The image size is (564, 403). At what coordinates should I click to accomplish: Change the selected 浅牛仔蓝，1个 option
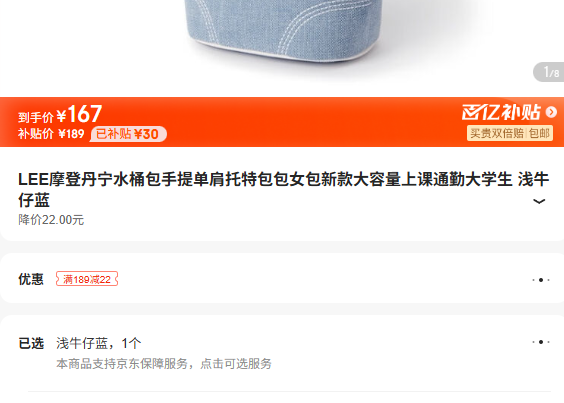point(99,343)
